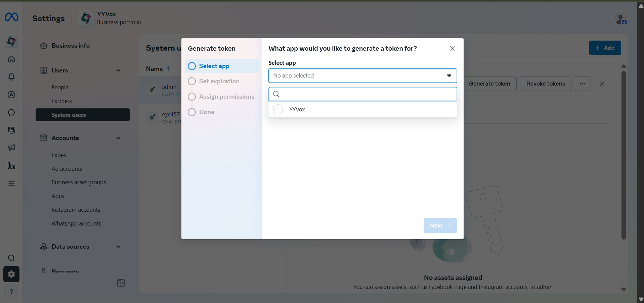Screen dimensions: 644x303
Task: Choose the Assign permissions step
Action: (192, 97)
